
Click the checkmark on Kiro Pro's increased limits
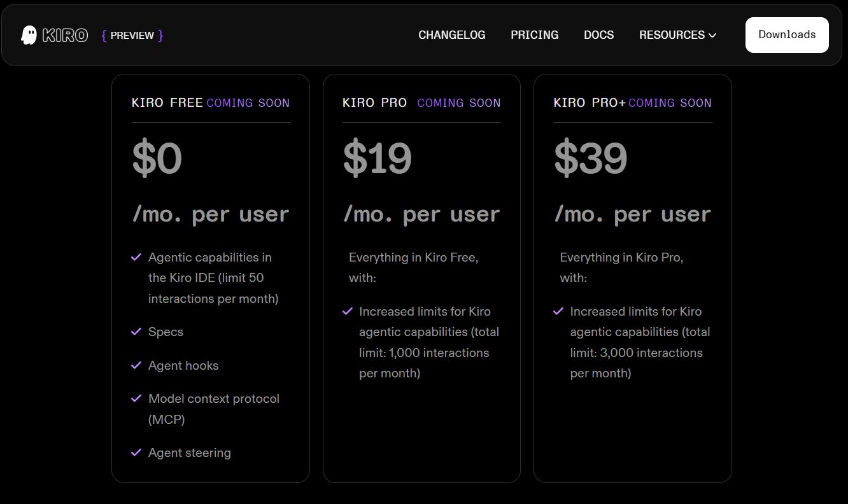pyautogui.click(x=347, y=311)
